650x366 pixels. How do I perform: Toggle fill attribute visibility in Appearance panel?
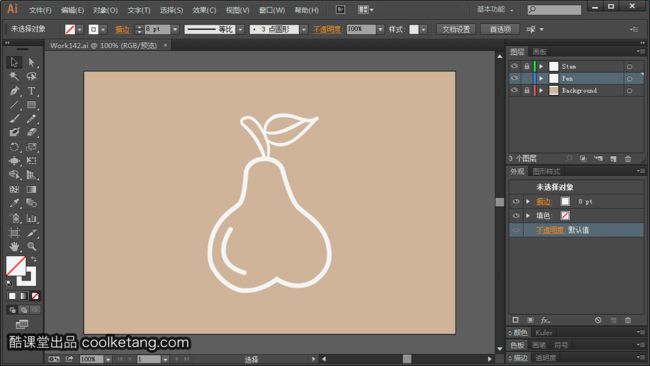pyautogui.click(x=516, y=216)
